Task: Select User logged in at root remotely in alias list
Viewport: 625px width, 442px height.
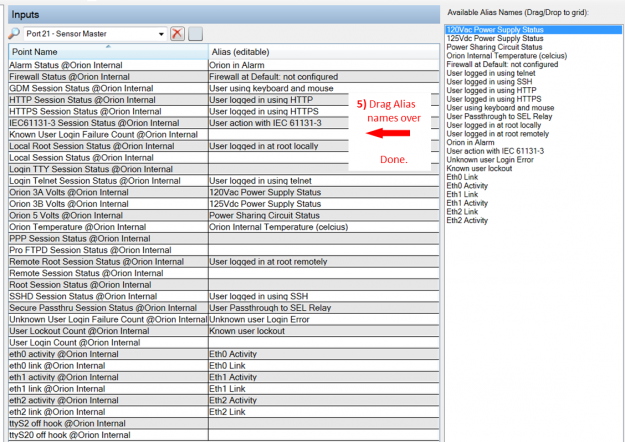Action: point(497,134)
